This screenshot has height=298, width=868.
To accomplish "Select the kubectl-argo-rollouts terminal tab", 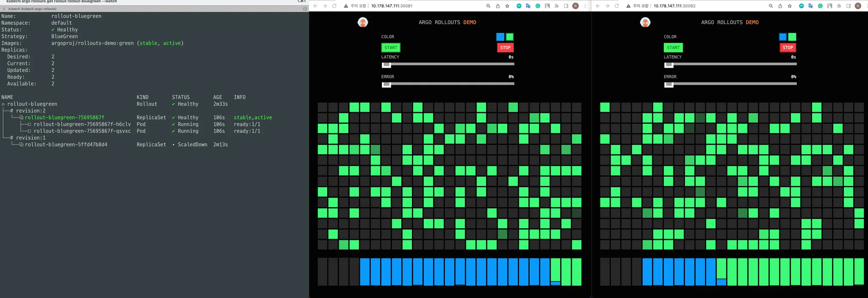I will (x=32, y=8).
